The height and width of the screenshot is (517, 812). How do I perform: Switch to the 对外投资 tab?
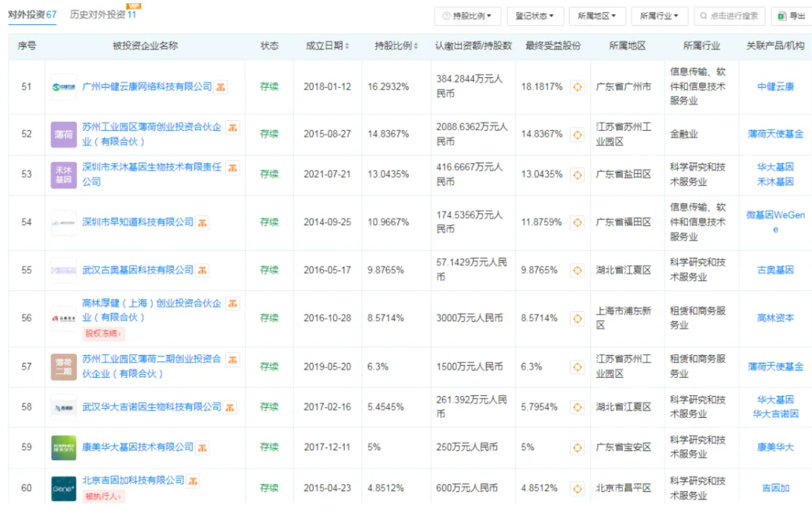pyautogui.click(x=32, y=14)
